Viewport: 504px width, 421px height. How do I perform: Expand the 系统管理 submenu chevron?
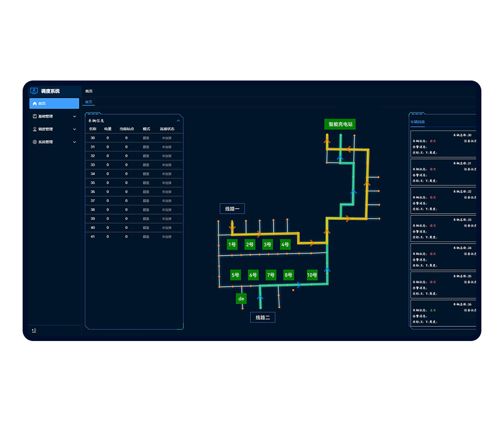(x=74, y=142)
